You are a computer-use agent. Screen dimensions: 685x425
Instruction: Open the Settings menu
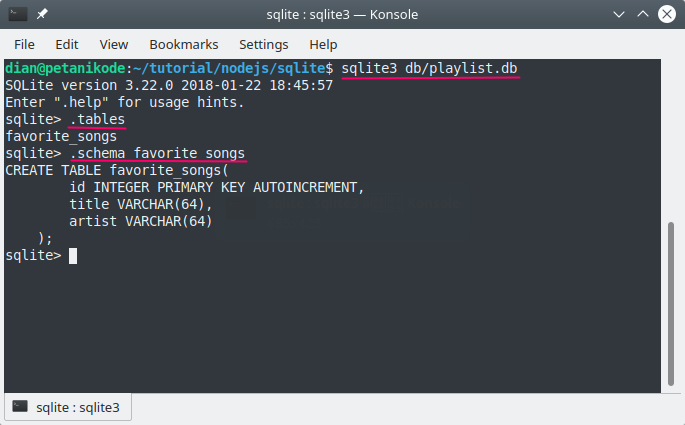pyautogui.click(x=263, y=45)
